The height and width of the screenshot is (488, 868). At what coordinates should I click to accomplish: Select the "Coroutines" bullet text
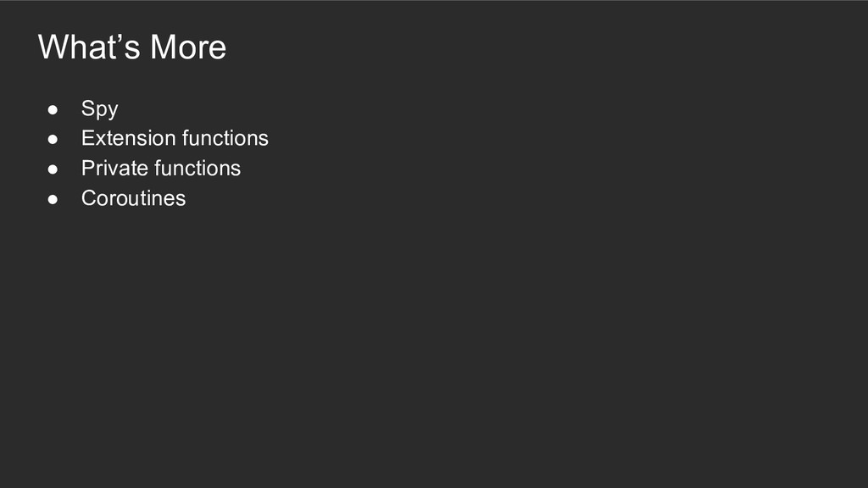(133, 198)
